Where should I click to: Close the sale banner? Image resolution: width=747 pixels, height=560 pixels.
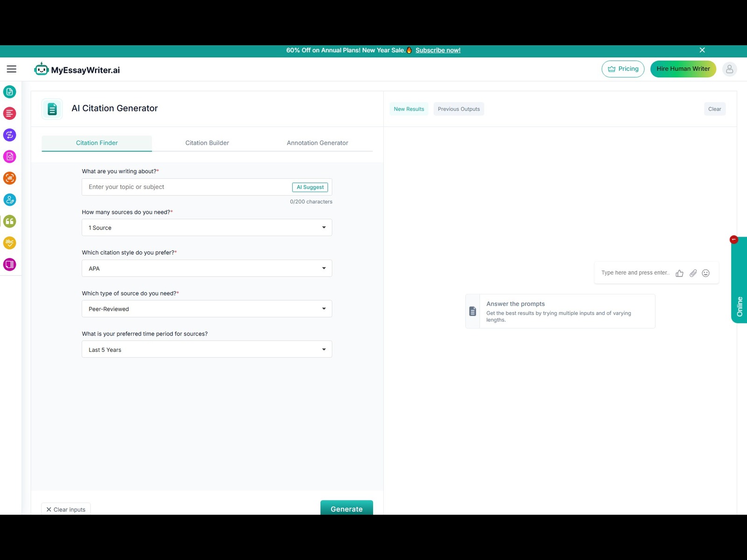[x=702, y=50]
